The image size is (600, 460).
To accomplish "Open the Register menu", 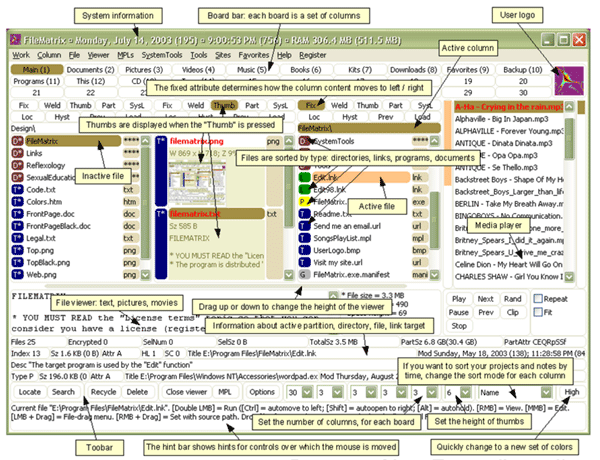I will pyautogui.click(x=313, y=55).
